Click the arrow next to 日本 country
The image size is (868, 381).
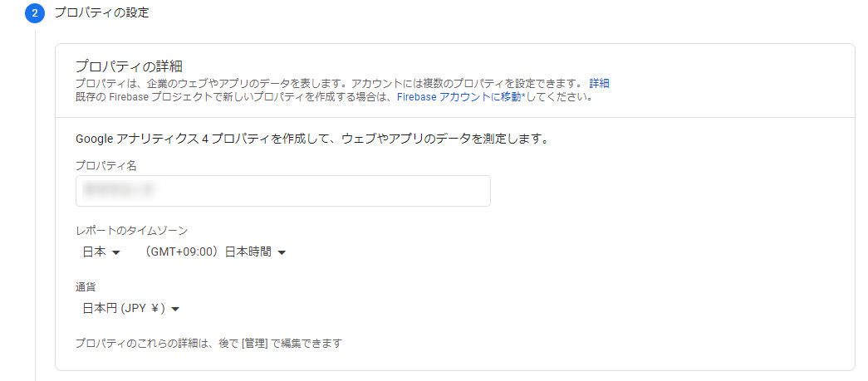click(x=115, y=252)
